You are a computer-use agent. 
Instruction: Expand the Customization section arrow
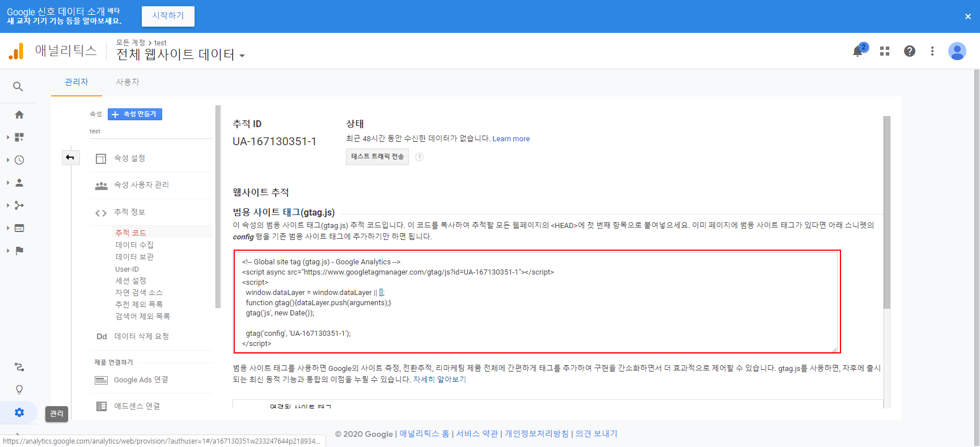coord(8,137)
